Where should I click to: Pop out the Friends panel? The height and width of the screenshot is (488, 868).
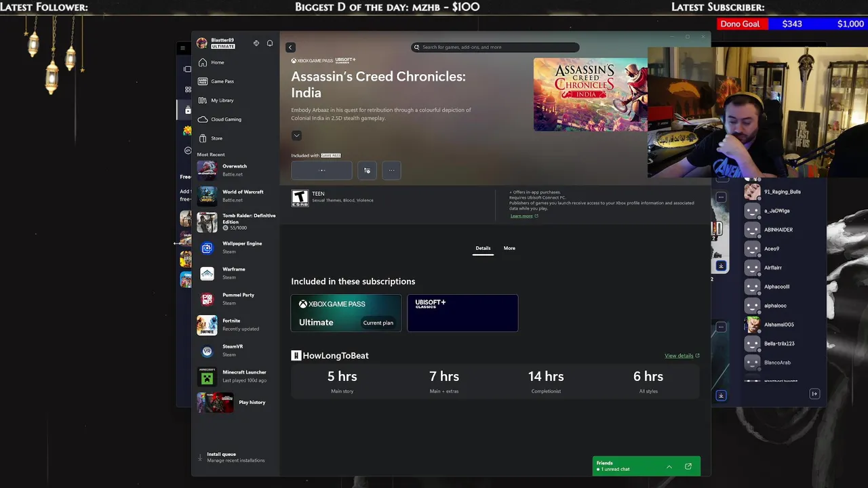click(688, 466)
